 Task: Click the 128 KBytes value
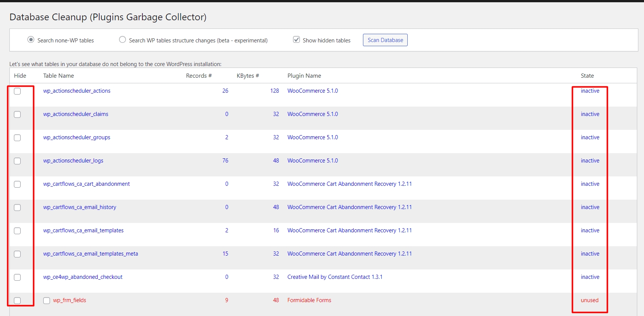click(275, 91)
